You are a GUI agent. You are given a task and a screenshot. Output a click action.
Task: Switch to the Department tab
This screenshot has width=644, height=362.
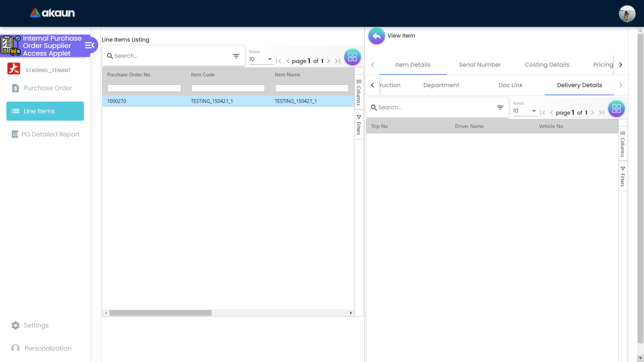(441, 85)
